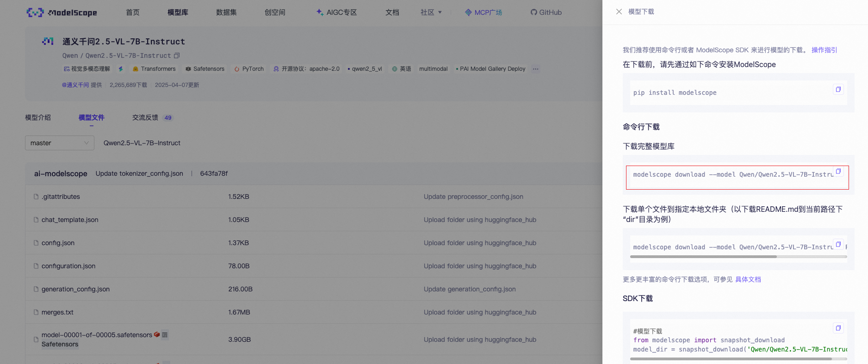The height and width of the screenshot is (364, 868).
Task: Open the 操作指引 link
Action: (x=824, y=50)
